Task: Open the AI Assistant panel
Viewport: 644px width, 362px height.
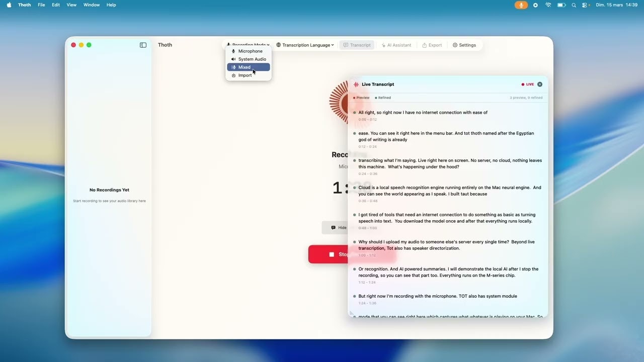Action: (396, 45)
